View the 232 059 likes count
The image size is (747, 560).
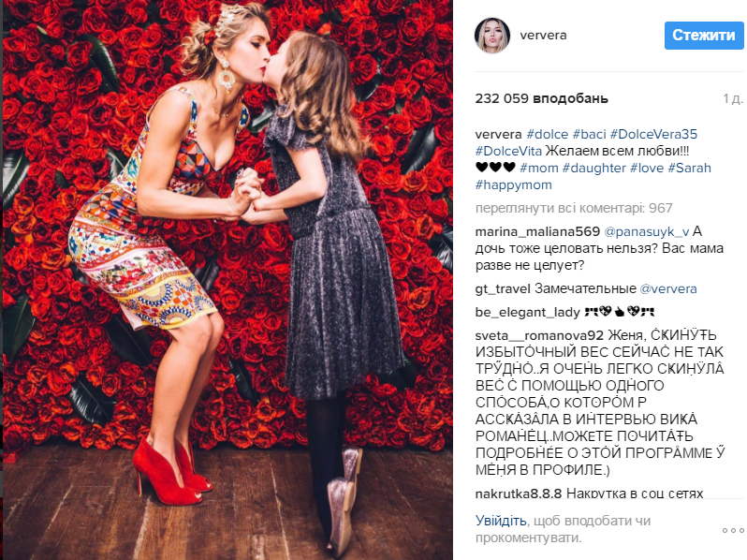(x=541, y=98)
